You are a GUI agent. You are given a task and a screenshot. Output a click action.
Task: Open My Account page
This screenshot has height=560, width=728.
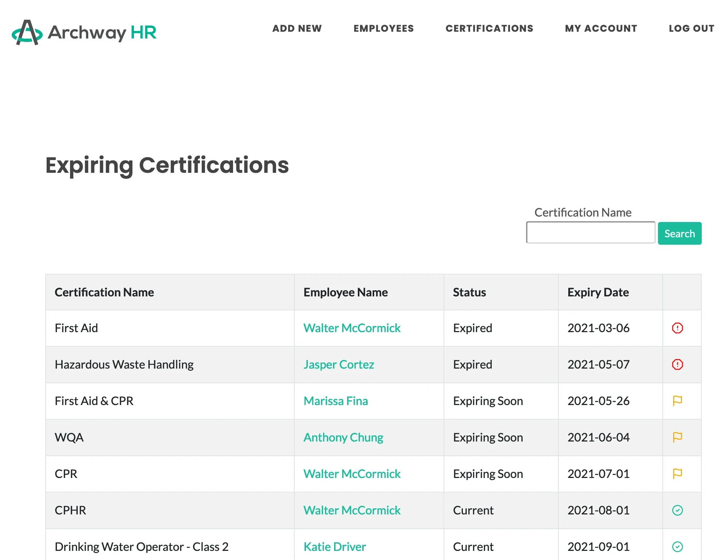(x=601, y=28)
